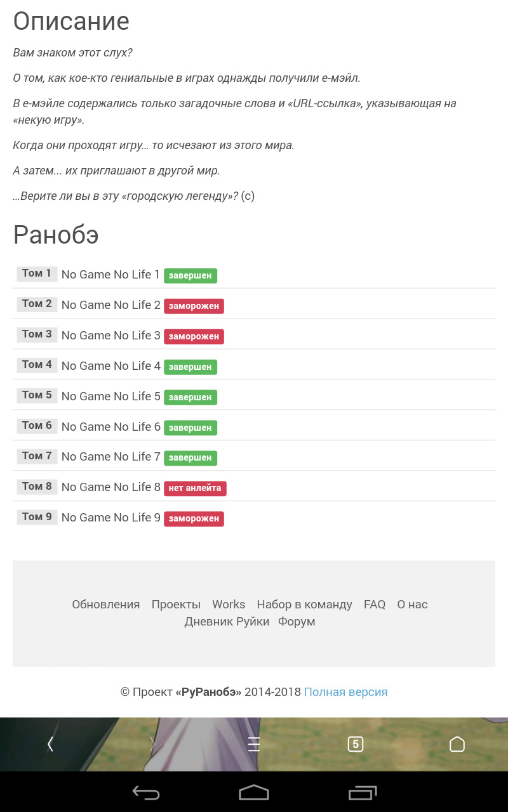Tap the browser forward arrow icon

click(x=152, y=744)
